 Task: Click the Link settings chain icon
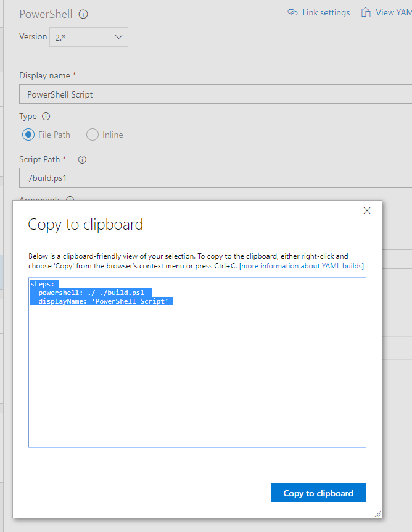click(x=293, y=12)
